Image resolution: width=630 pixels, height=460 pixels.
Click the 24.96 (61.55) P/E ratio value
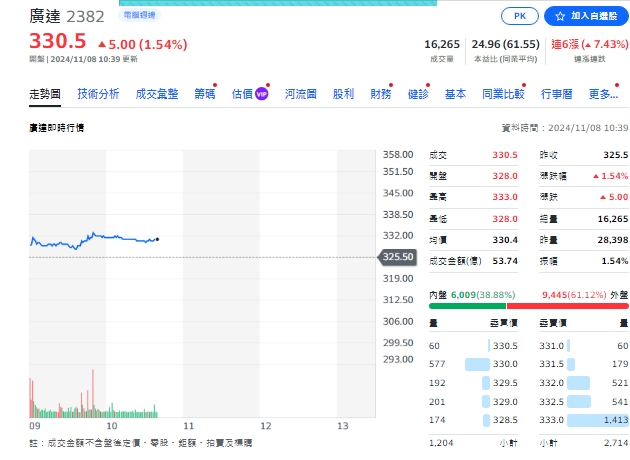click(505, 44)
